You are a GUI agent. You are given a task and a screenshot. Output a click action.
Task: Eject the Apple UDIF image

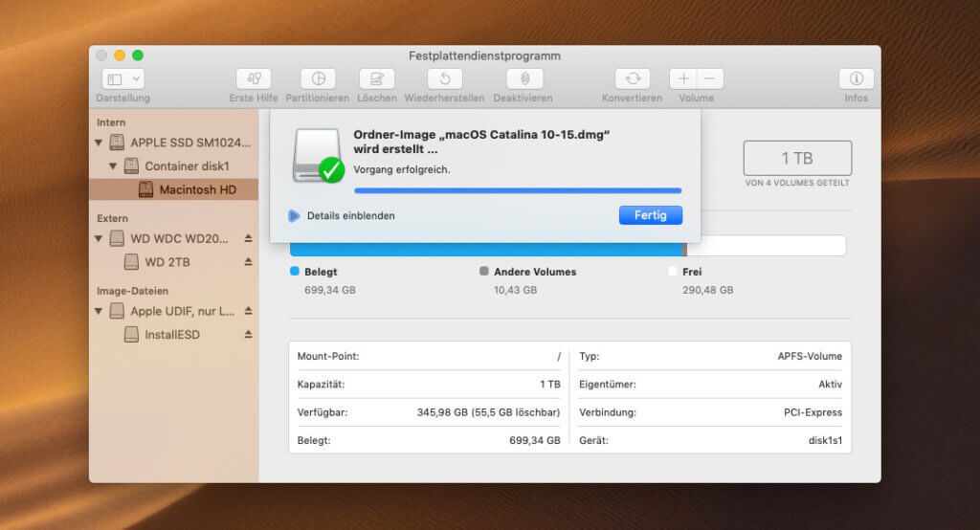248,311
